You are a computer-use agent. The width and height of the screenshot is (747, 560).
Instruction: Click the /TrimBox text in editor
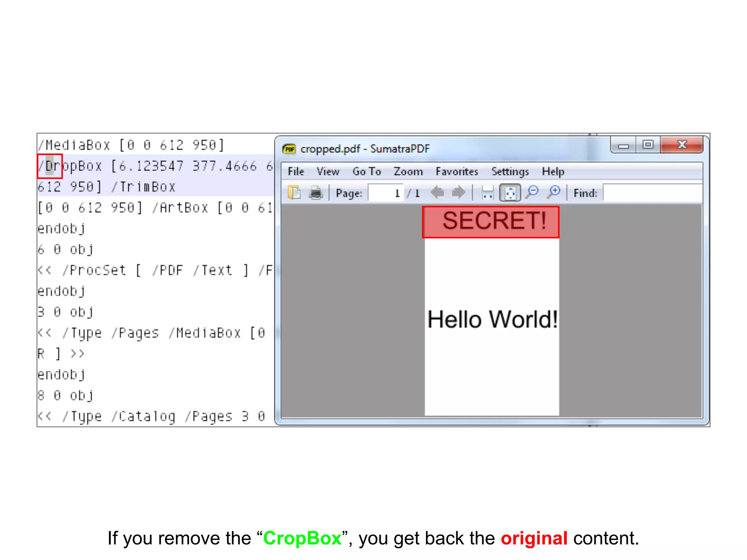(143, 187)
